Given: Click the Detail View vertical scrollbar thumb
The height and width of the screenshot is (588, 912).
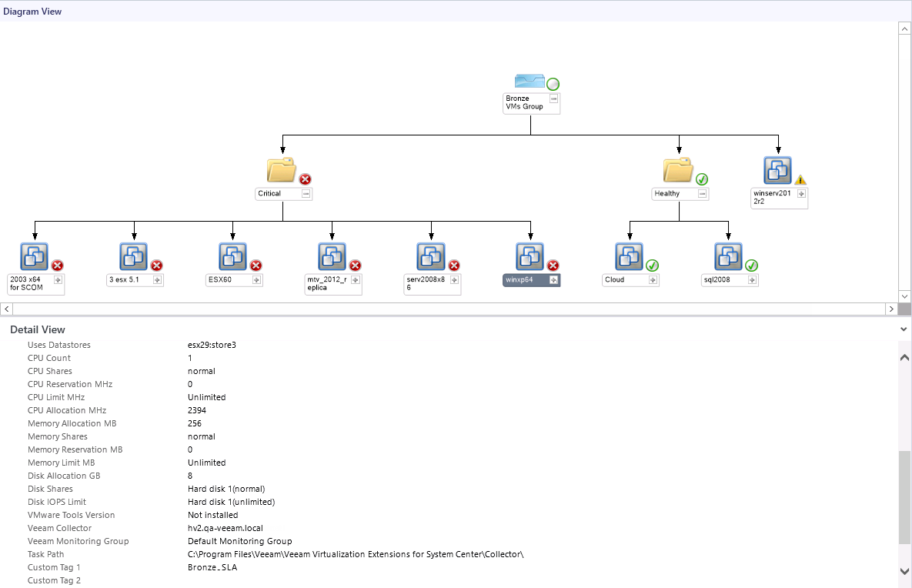Looking at the screenshot, I should tap(904, 497).
